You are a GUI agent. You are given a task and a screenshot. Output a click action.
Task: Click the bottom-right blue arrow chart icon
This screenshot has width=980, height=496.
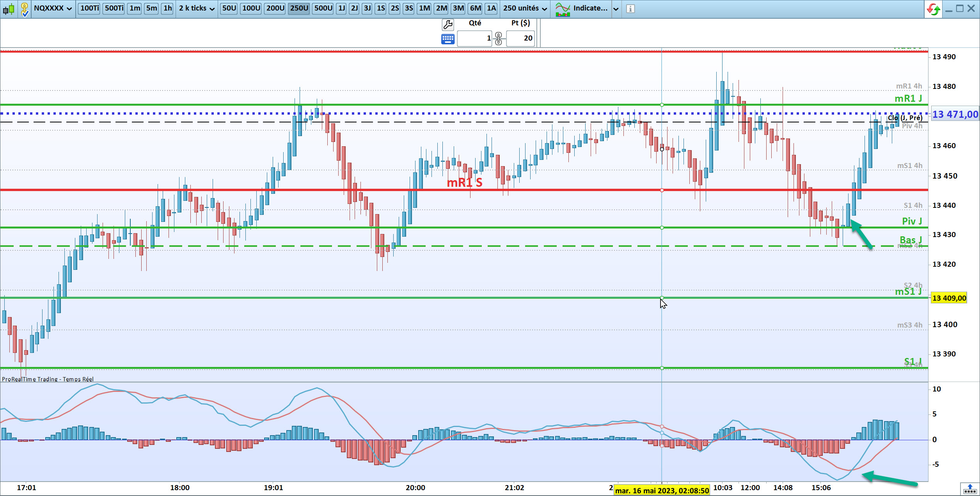point(970,488)
